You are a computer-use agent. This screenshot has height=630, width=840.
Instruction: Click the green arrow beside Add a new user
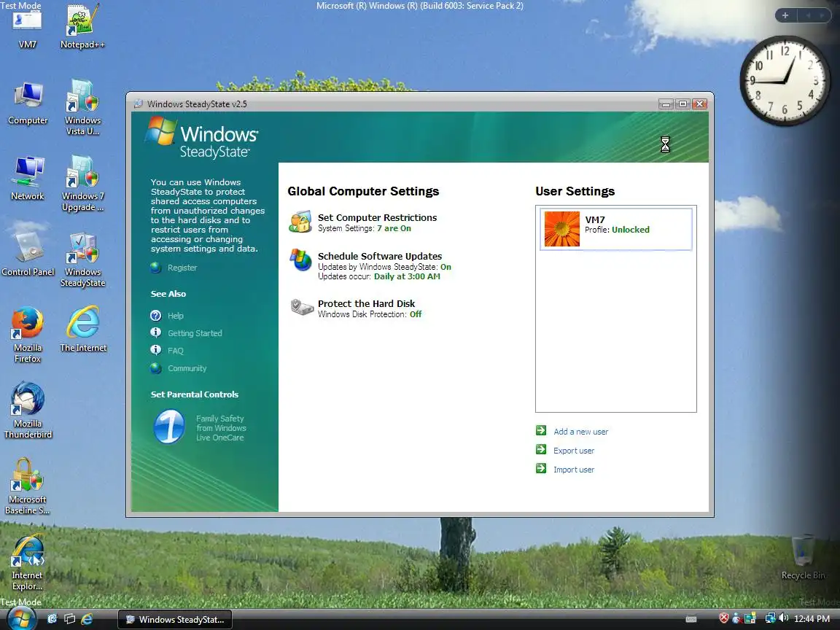[541, 431]
